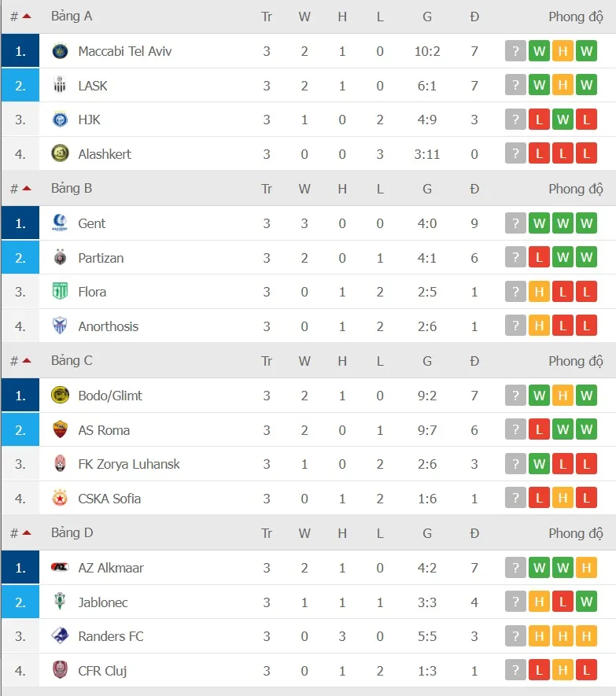Click the Maccabi Tel Aviv club crest

[x=60, y=51]
